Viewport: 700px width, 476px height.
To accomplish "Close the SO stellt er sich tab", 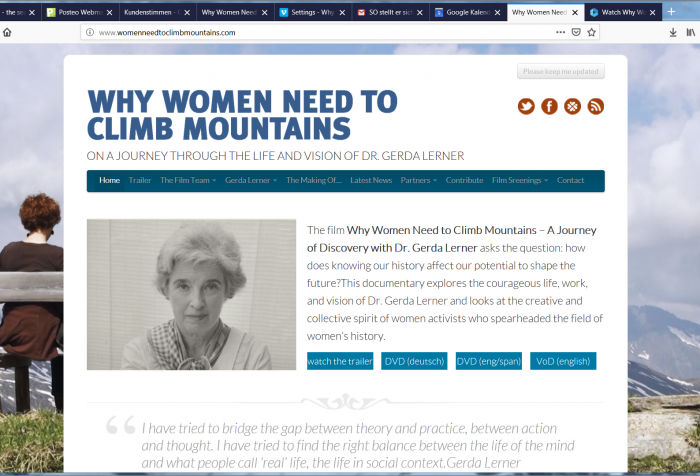I will [x=420, y=13].
